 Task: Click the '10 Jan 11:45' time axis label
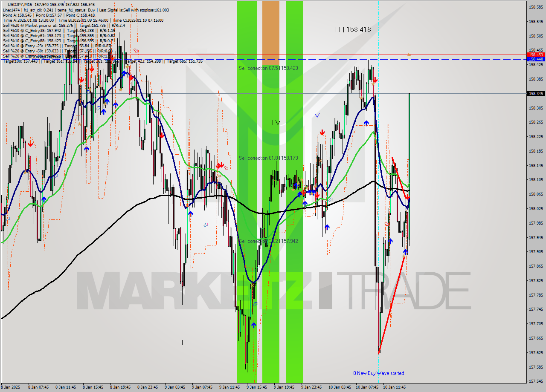(x=394, y=387)
